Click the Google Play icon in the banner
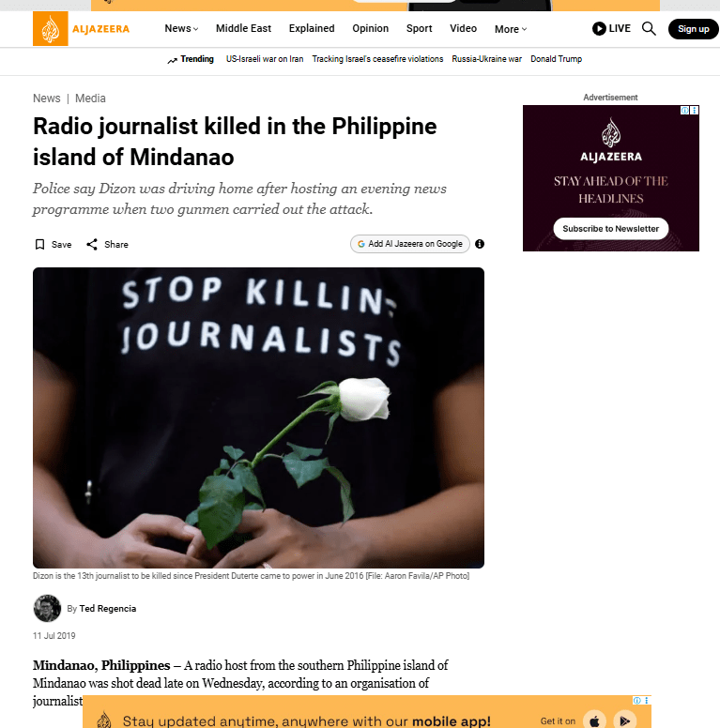 (625, 721)
